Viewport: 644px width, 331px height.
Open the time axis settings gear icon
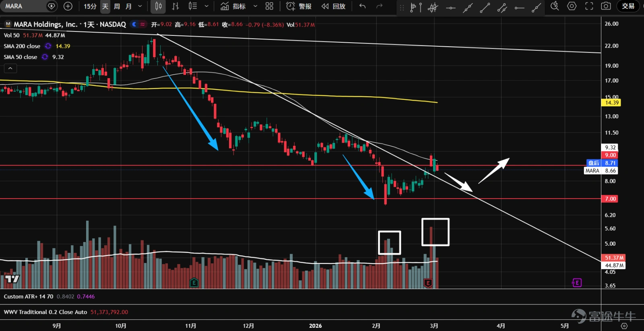coord(624,326)
